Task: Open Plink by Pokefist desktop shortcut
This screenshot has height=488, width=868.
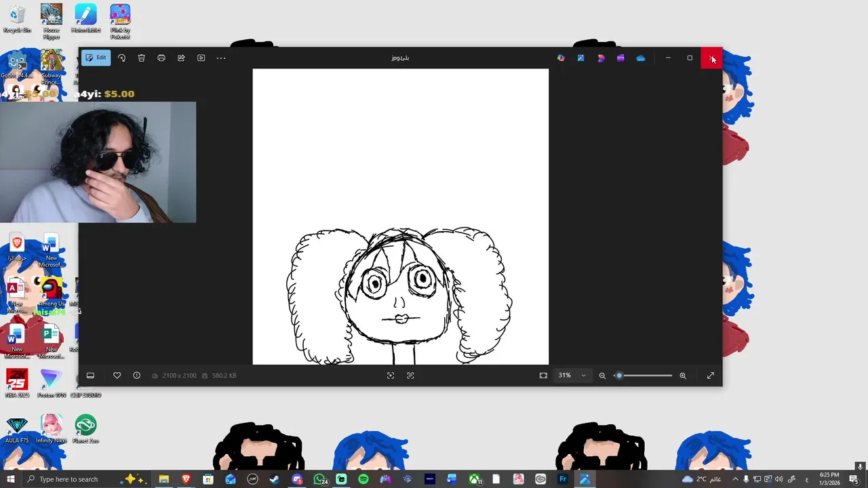Action: 120,21
